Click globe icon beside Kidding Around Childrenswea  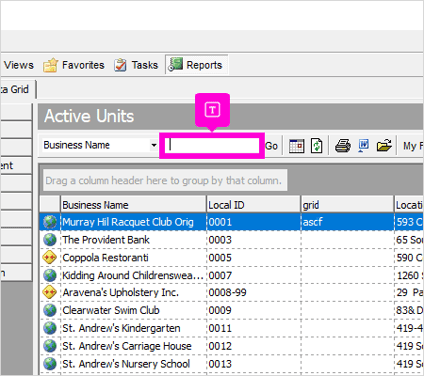click(x=50, y=275)
